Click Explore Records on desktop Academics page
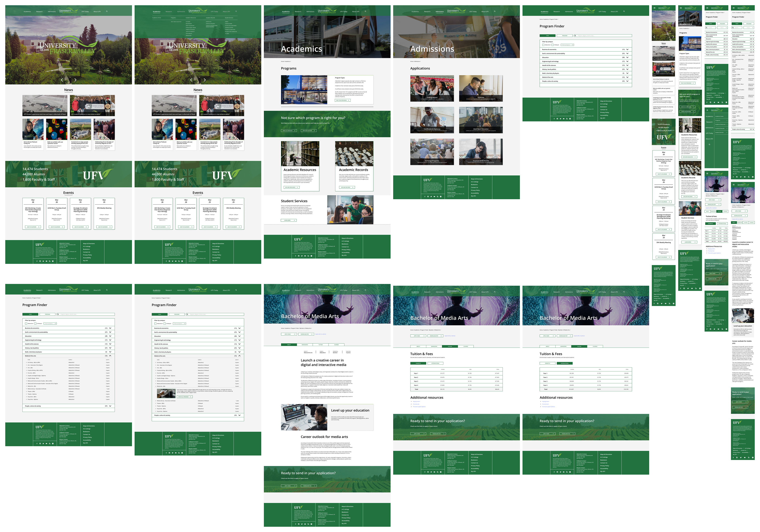The height and width of the screenshot is (532, 760). tap(347, 187)
